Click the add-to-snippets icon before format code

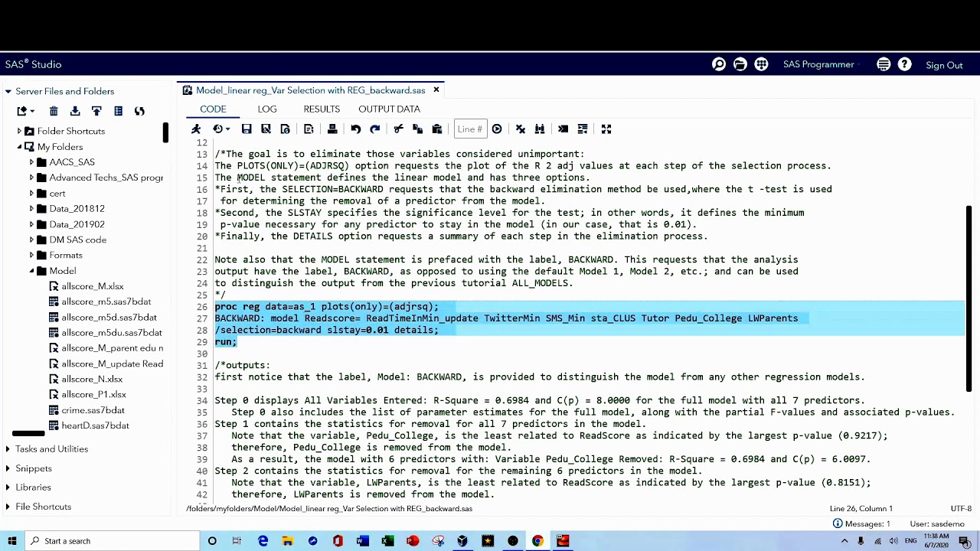(563, 129)
